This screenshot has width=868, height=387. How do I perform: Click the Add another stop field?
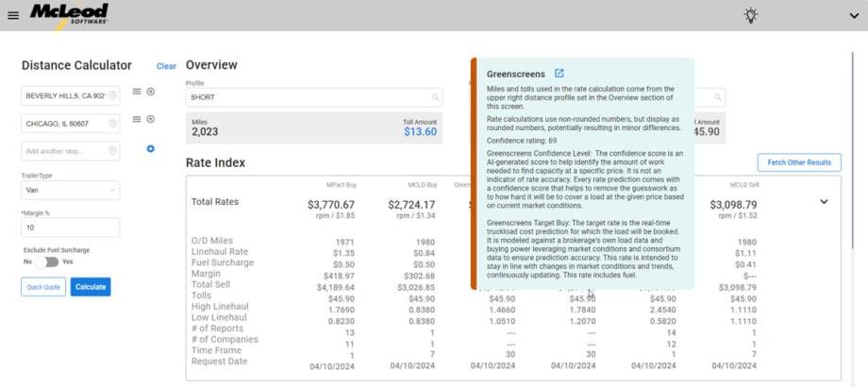point(71,151)
